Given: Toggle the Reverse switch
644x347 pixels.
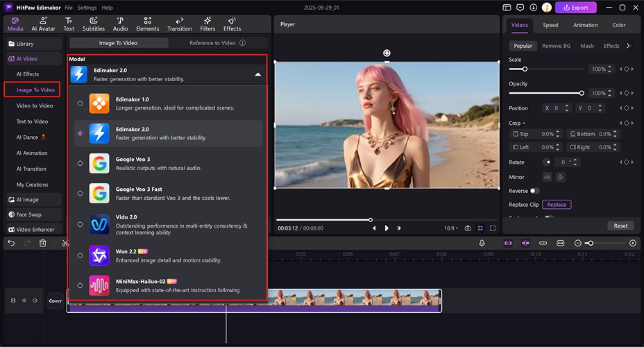Looking at the screenshot, I should 534,191.
